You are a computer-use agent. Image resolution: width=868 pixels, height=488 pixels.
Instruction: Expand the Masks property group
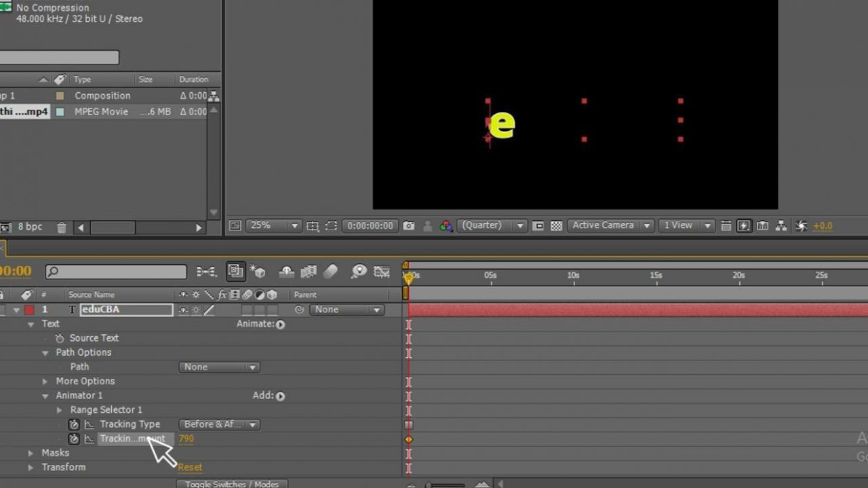click(x=31, y=452)
